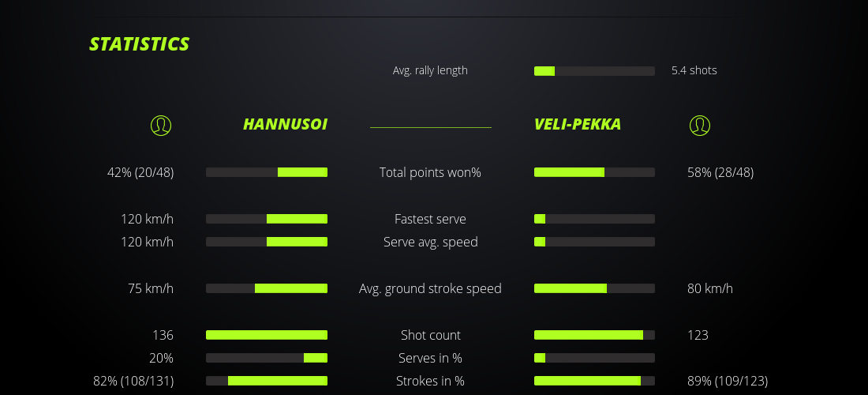
Task: Click Veli-Pekka's Avg. ground stroke speed bar
Action: coord(594,288)
